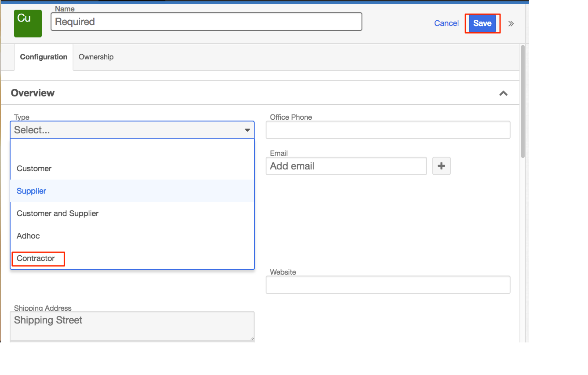This screenshot has height=375, width=588.
Task: Select the blank option in Type list
Action: coord(132,148)
